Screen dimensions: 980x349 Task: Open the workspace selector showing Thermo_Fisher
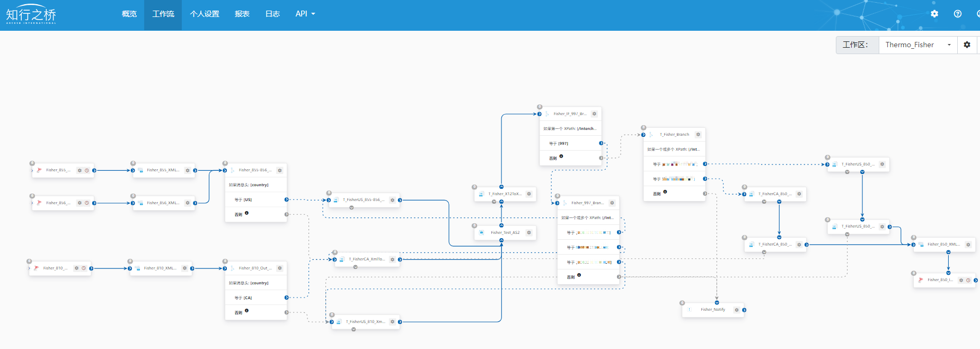click(917, 45)
